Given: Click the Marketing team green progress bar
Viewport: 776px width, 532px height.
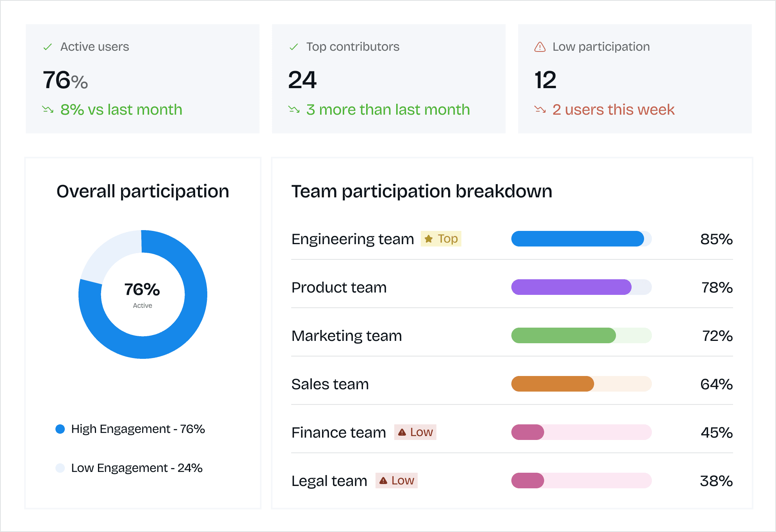Looking at the screenshot, I should (563, 335).
